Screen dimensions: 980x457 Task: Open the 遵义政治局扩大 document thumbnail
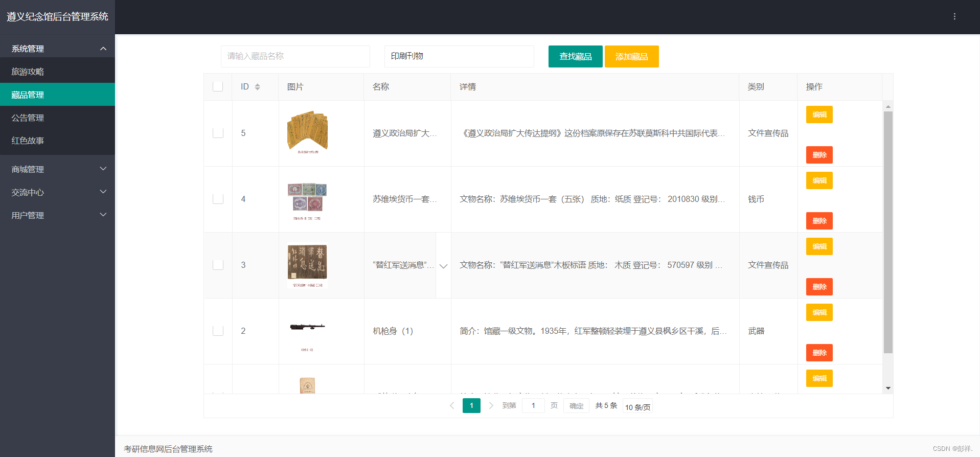pyautogui.click(x=307, y=133)
